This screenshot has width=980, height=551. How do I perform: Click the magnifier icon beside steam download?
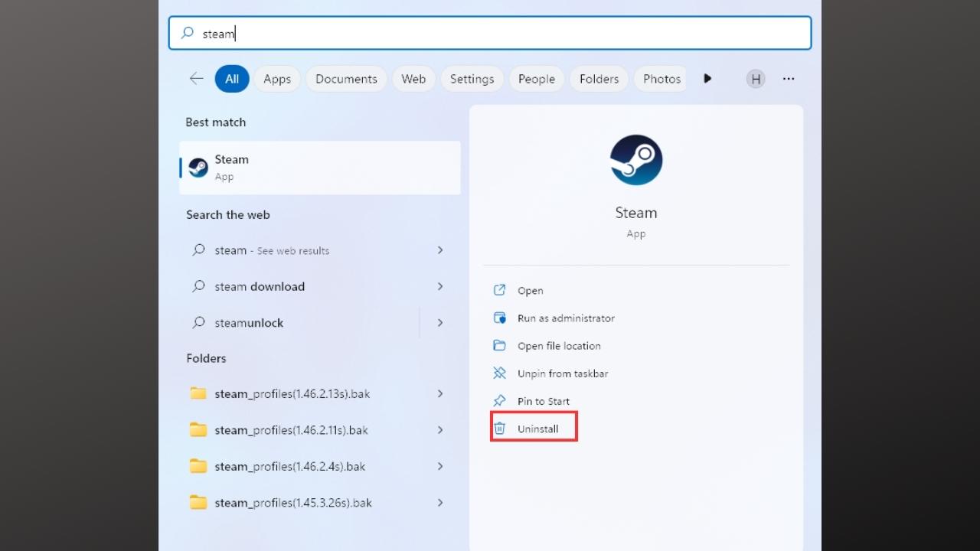[198, 286]
